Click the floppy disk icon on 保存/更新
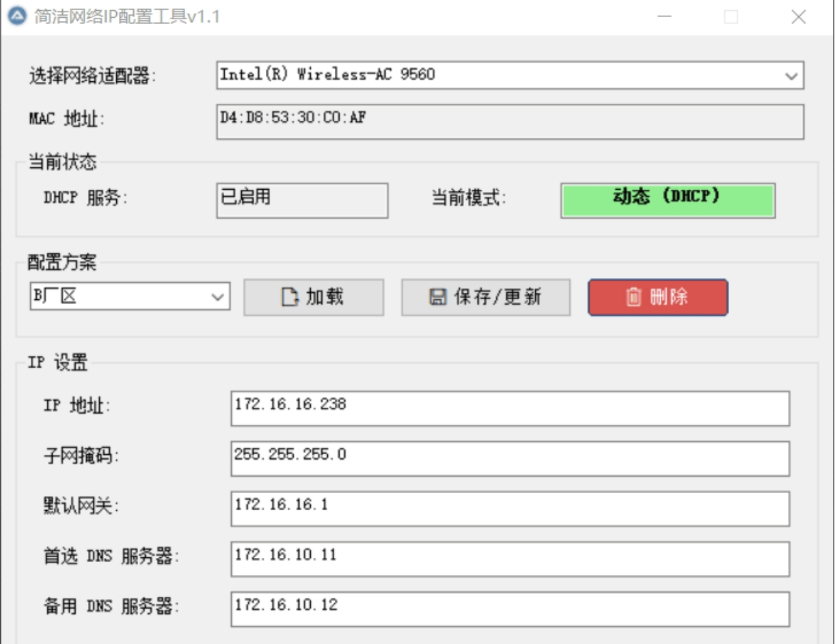Viewport: 835px width, 644px height. pyautogui.click(x=437, y=297)
